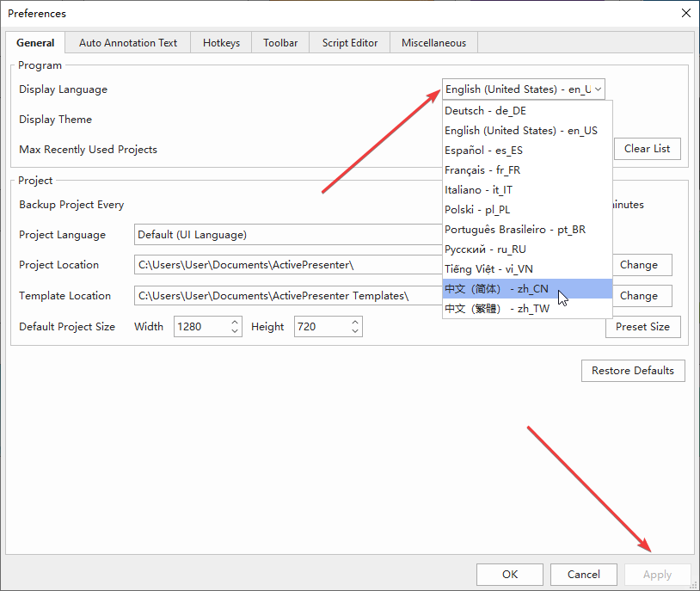Click Change button for Project Location
Viewport: 700px width, 591px height.
tap(638, 265)
